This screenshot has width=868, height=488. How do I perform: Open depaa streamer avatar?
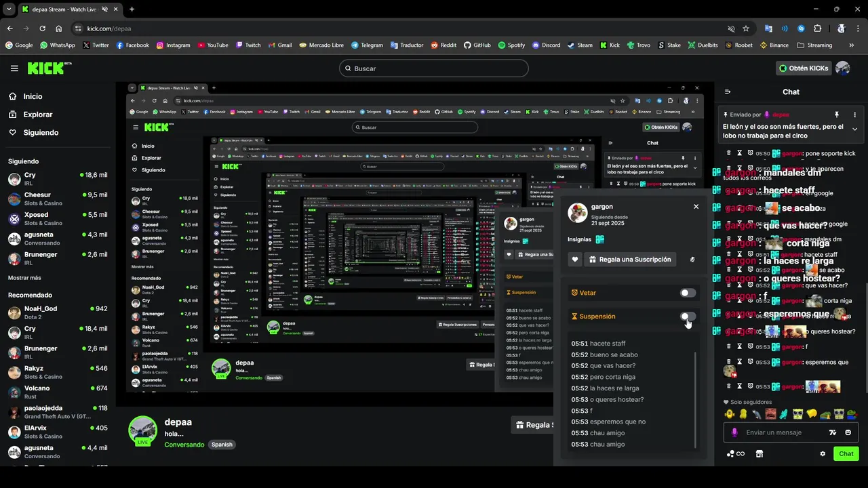click(x=142, y=430)
